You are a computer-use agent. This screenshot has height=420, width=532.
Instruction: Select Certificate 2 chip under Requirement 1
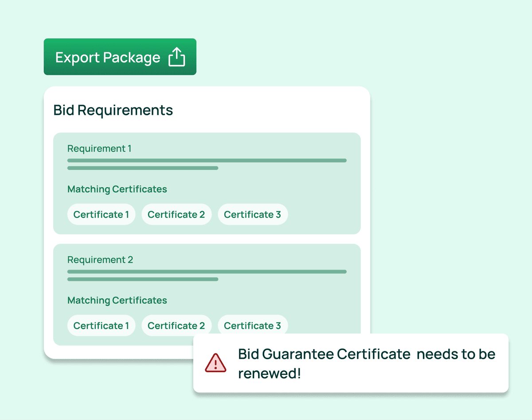point(176,215)
